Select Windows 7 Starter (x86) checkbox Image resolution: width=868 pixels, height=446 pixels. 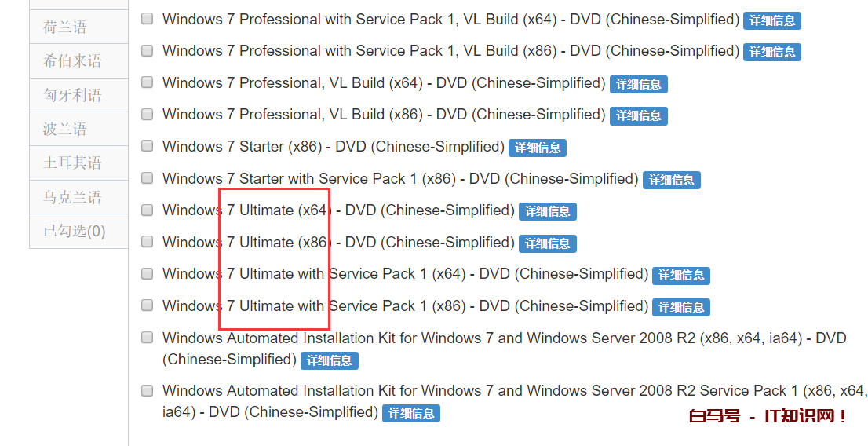pyautogui.click(x=147, y=146)
